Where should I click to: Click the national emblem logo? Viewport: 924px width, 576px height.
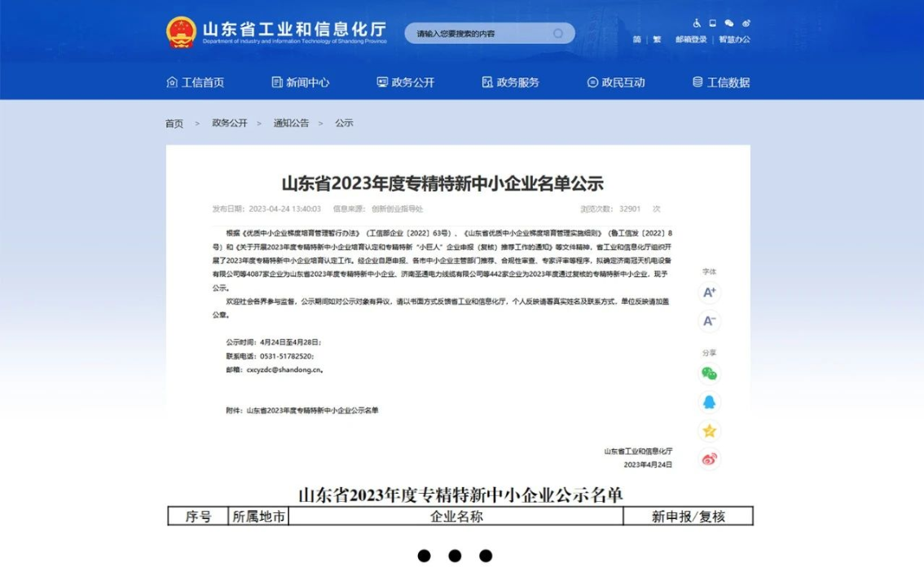coord(181,33)
